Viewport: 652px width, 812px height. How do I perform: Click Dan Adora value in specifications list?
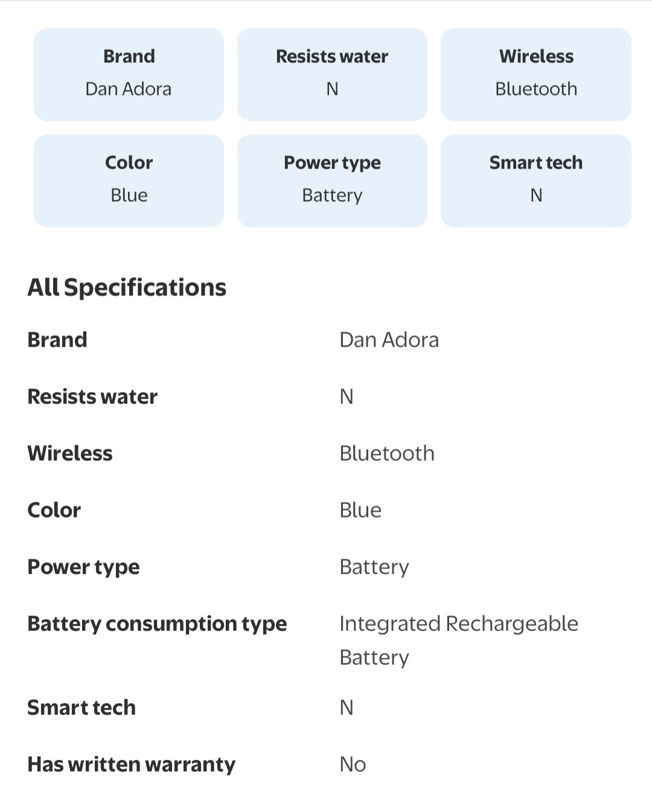[x=389, y=340]
